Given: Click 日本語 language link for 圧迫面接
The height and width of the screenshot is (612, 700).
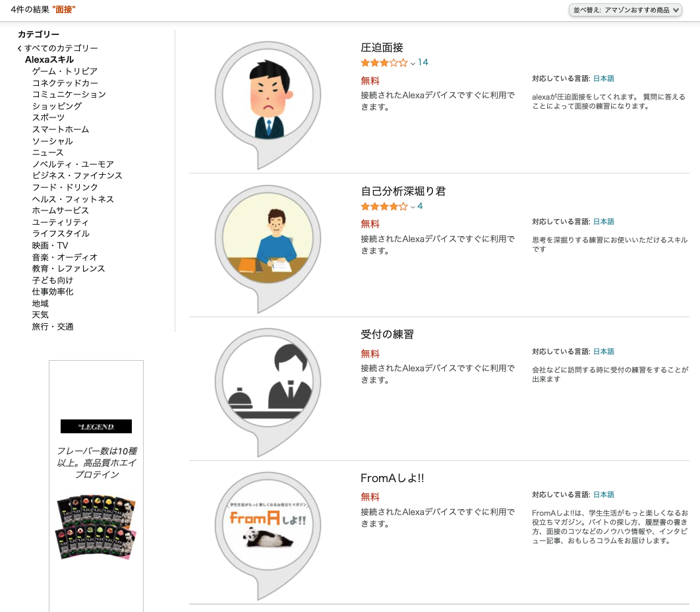Looking at the screenshot, I should (x=604, y=78).
